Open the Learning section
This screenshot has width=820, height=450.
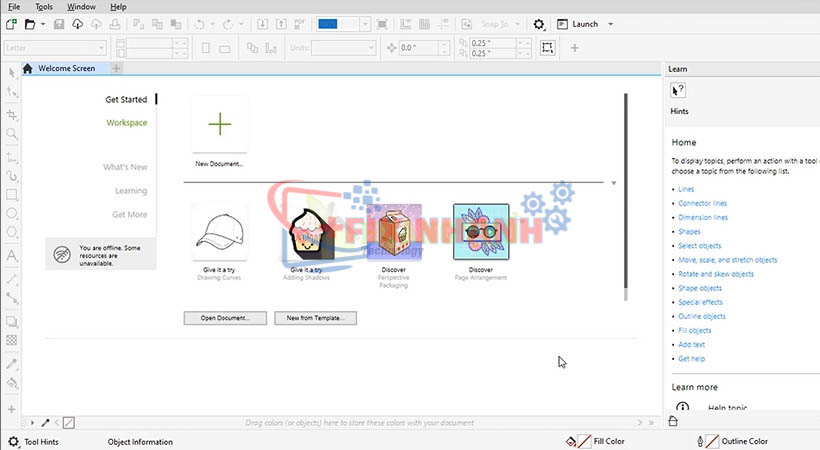[131, 190]
